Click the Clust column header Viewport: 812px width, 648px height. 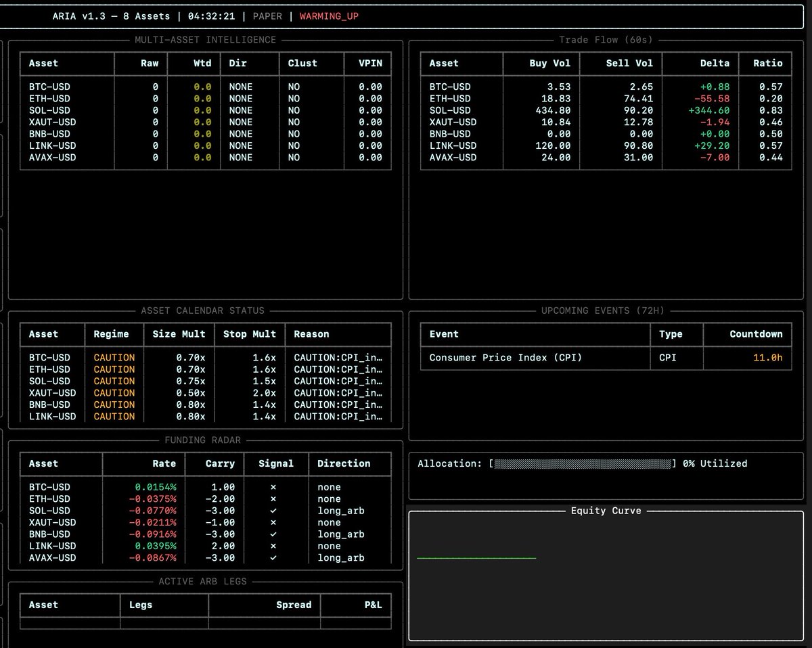click(x=302, y=63)
